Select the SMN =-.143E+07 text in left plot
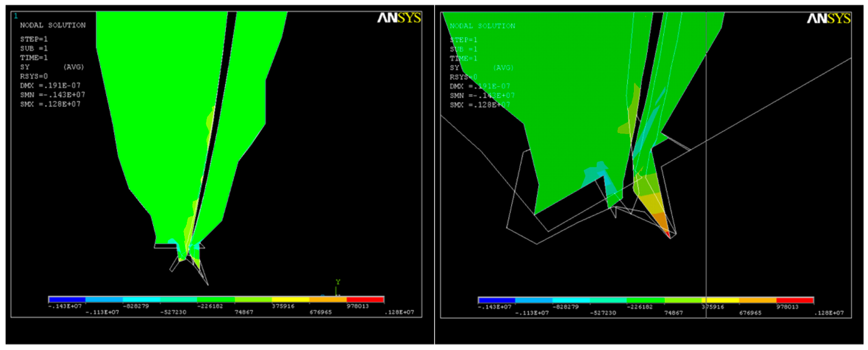 (52, 95)
